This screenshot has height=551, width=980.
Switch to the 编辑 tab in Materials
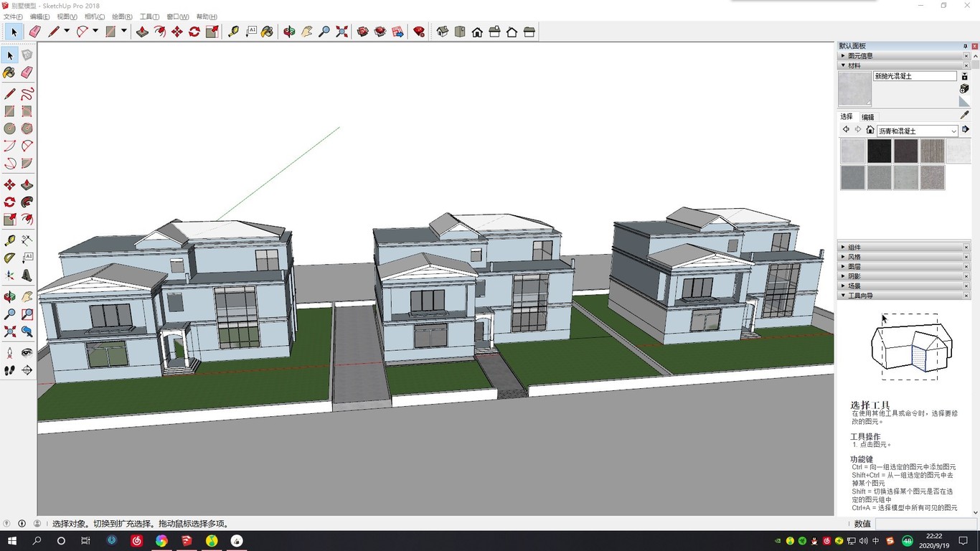click(868, 117)
